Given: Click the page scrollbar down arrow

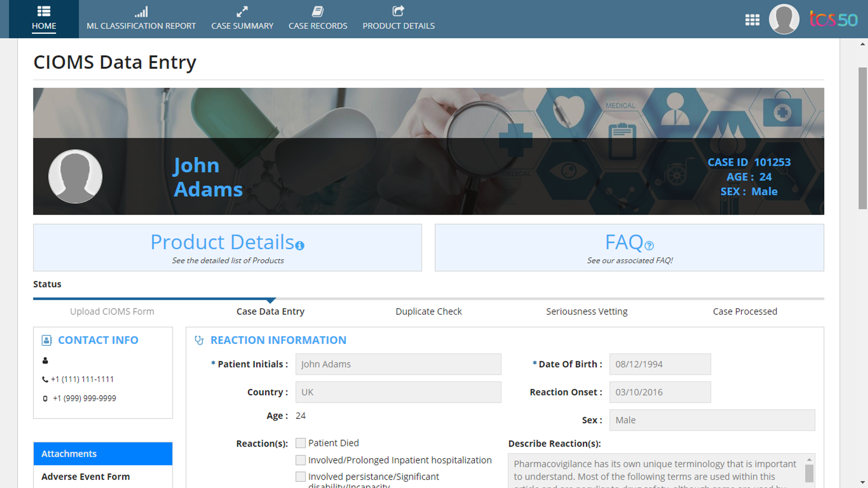Looking at the screenshot, I should [863, 483].
